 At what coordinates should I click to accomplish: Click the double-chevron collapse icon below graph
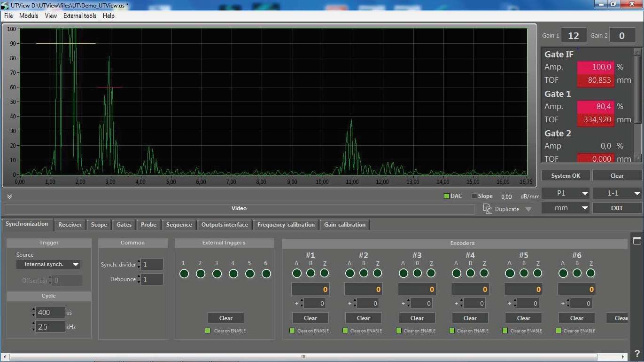click(x=9, y=197)
